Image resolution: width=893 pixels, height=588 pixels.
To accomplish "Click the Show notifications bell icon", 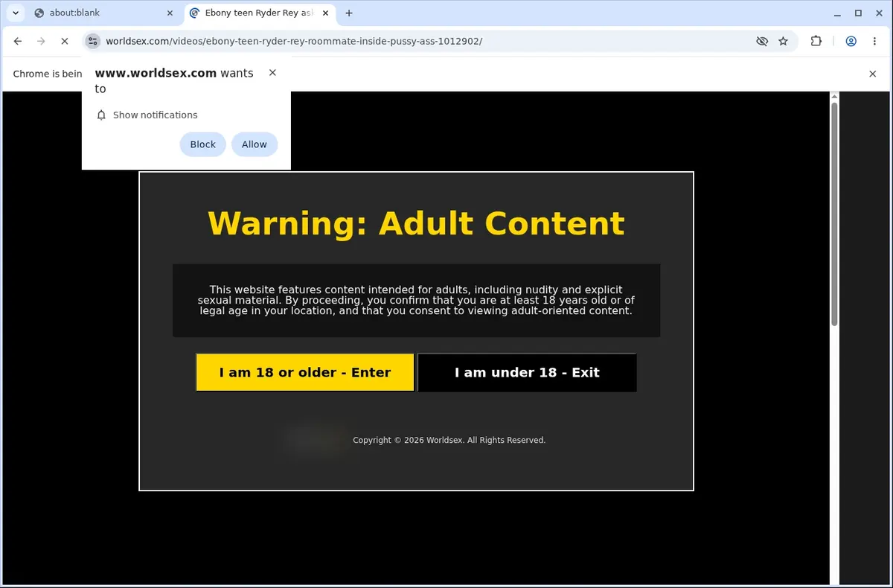I will (x=102, y=115).
